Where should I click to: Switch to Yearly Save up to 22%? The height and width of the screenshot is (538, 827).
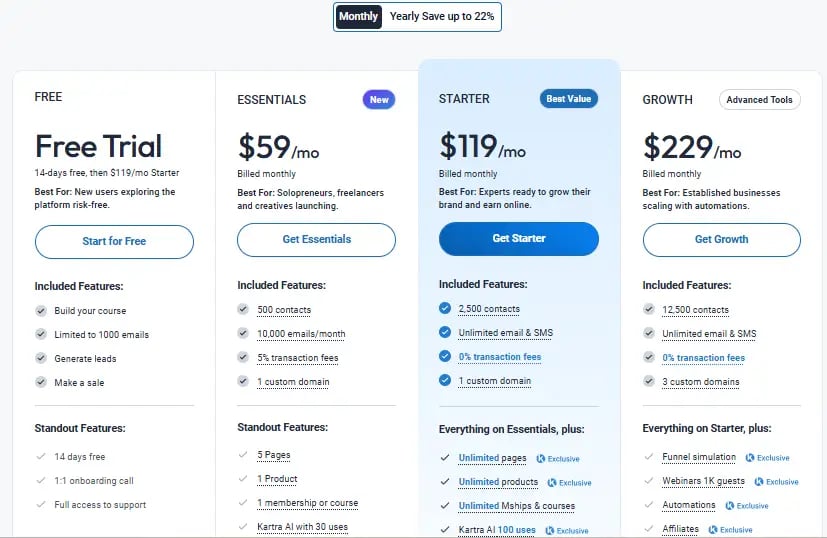[441, 16]
